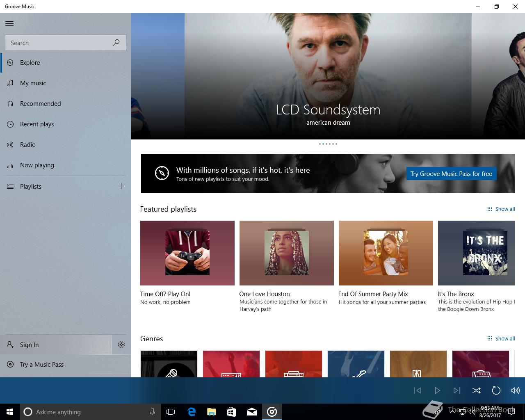Click Sign In
This screenshot has width=525, height=420.
point(56,345)
